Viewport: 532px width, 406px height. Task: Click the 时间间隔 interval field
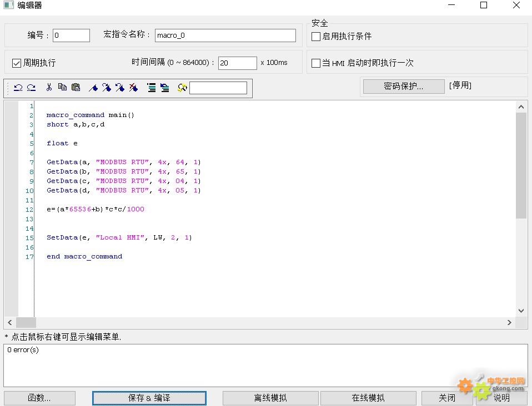tap(238, 63)
